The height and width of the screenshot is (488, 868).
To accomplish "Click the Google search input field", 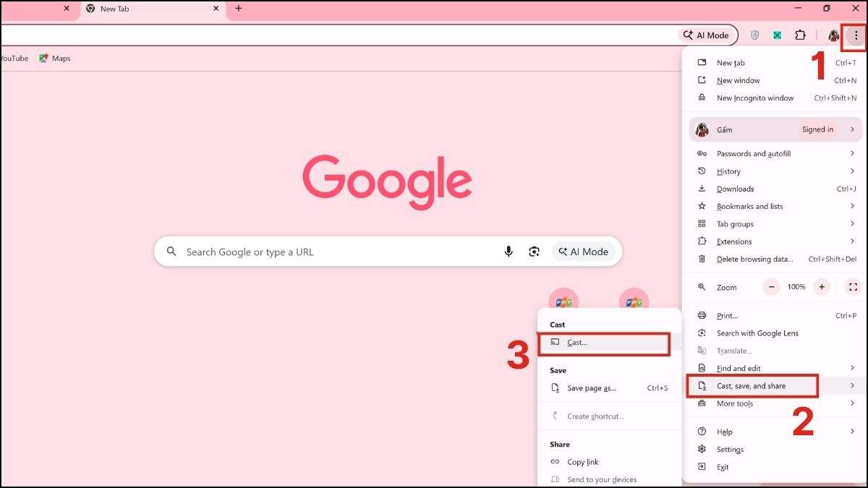I will pos(325,252).
